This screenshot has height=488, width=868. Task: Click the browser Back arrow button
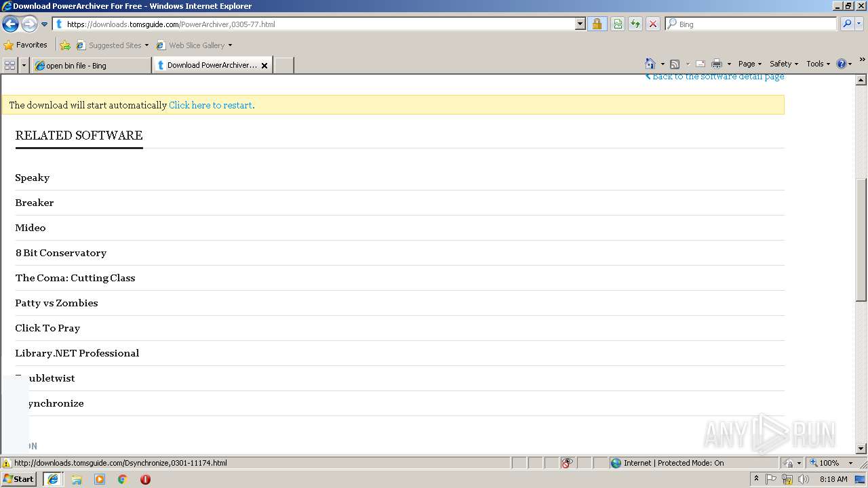click(x=10, y=24)
